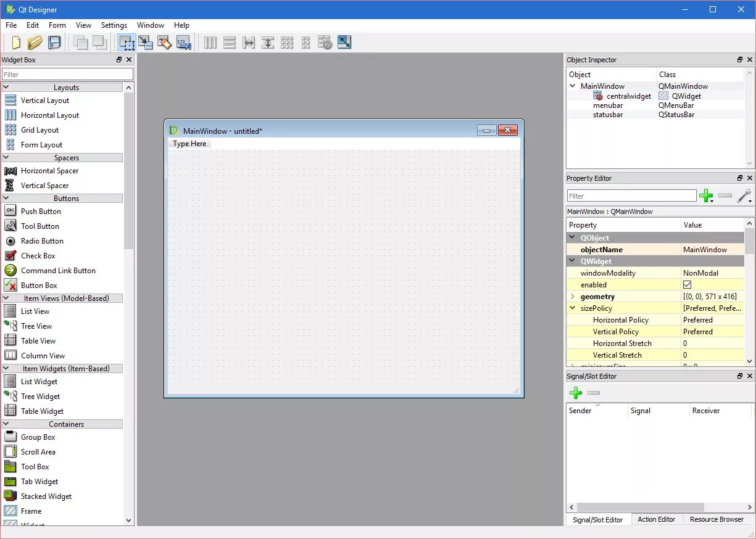The image size is (756, 539).
Task: Float the Widget Box dock panel
Action: (x=119, y=60)
